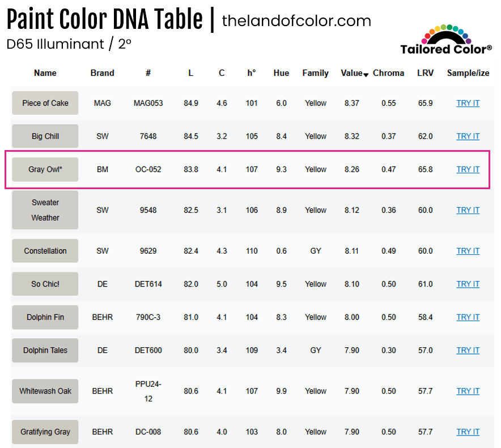Open TRY IT for Sweater Weather
Screen dimensions: 501x448
(468, 210)
